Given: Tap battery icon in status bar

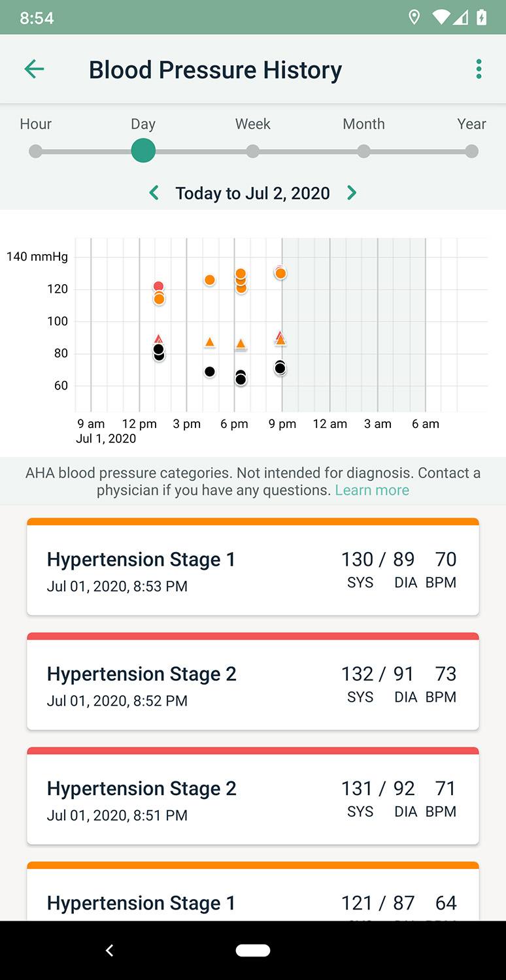Looking at the screenshot, I should (482, 18).
